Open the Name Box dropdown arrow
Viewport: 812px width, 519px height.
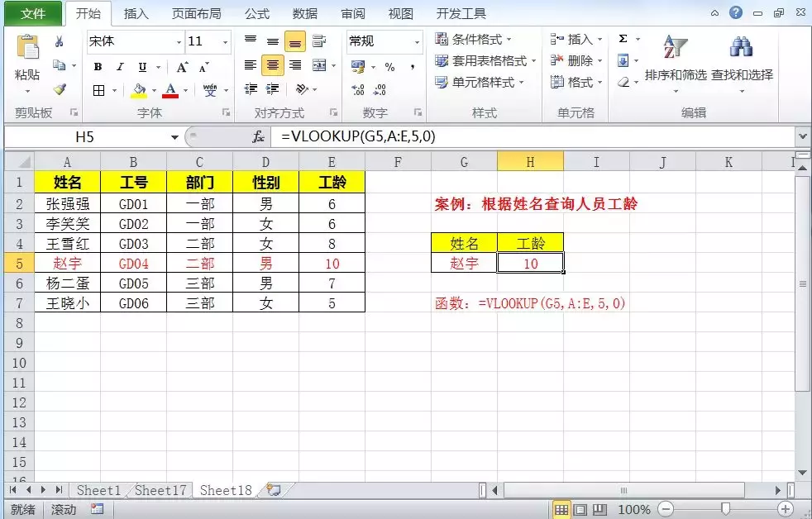click(174, 137)
